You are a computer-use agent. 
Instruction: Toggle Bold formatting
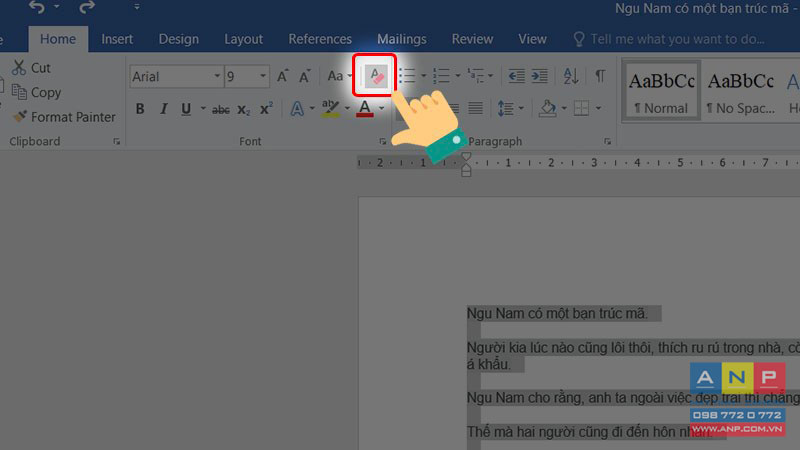[x=140, y=109]
